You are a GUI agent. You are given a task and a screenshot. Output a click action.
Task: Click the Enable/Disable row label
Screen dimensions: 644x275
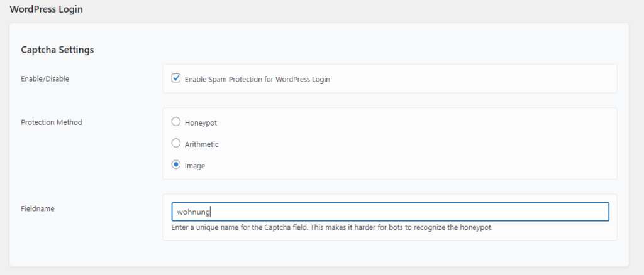click(x=45, y=79)
